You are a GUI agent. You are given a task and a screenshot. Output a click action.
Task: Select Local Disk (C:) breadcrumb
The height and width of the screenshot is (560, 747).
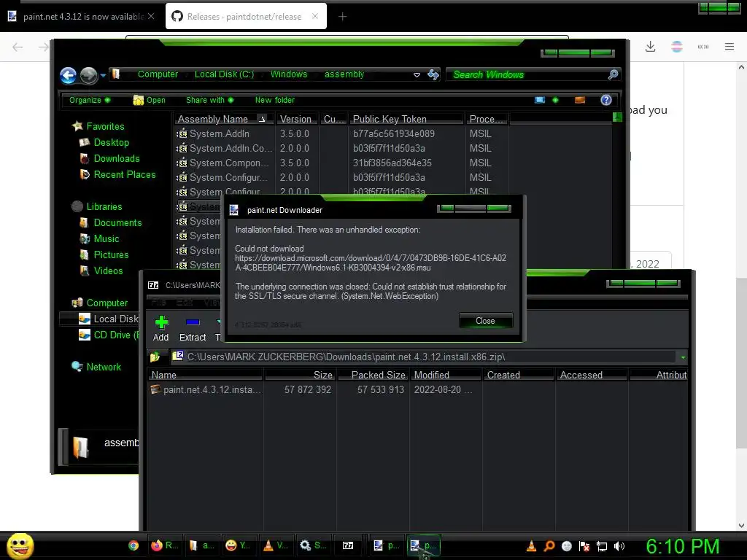pos(224,74)
